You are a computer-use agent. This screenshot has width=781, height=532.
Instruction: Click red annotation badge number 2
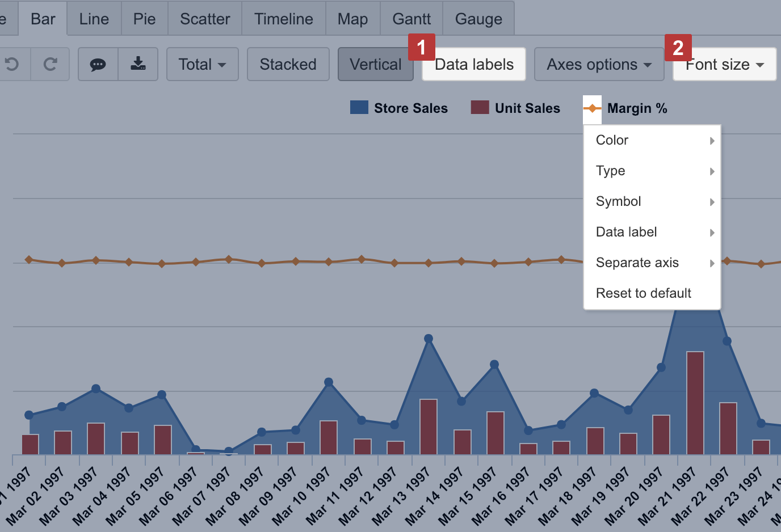(x=678, y=48)
